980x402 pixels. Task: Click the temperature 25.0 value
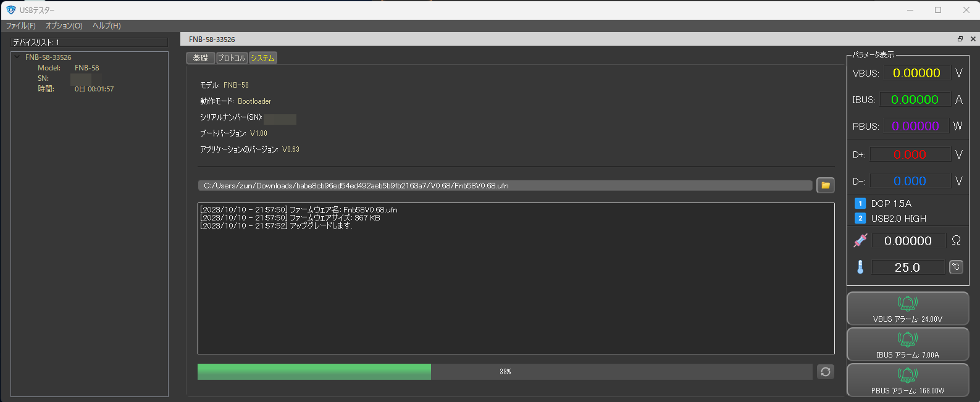click(908, 267)
